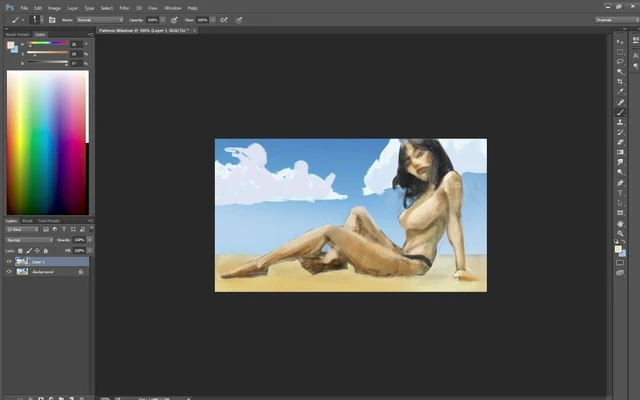Screen dimensions: 640x400
Task: Open Character panel icon in right dock
Action: pyautogui.click(x=636, y=56)
